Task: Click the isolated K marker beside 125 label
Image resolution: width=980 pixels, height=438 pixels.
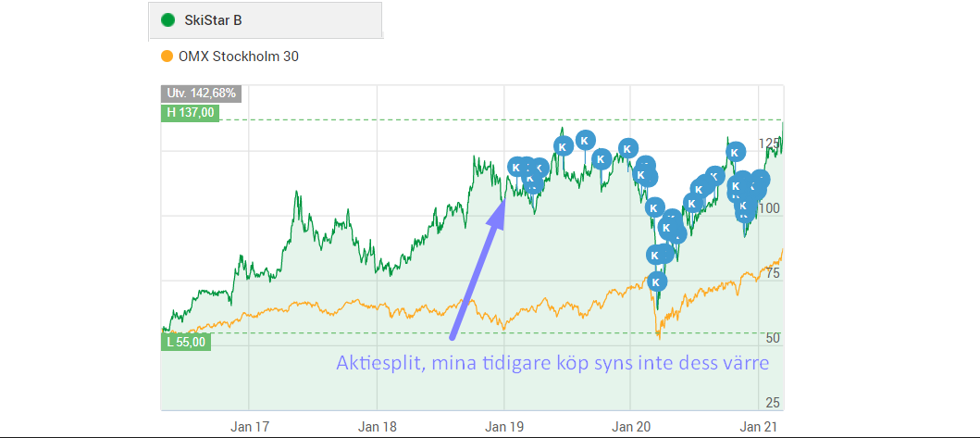Action: pos(735,152)
